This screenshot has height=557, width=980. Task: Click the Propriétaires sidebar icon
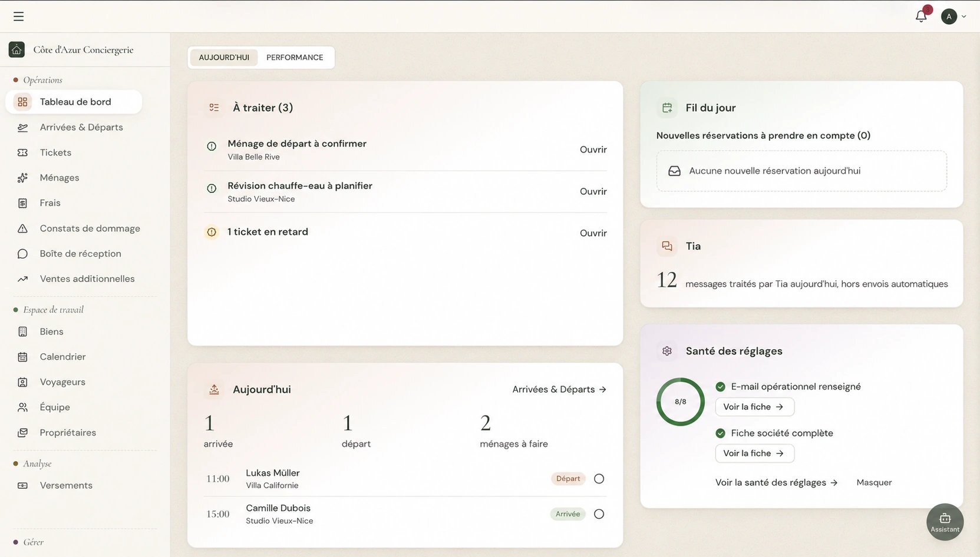click(22, 433)
